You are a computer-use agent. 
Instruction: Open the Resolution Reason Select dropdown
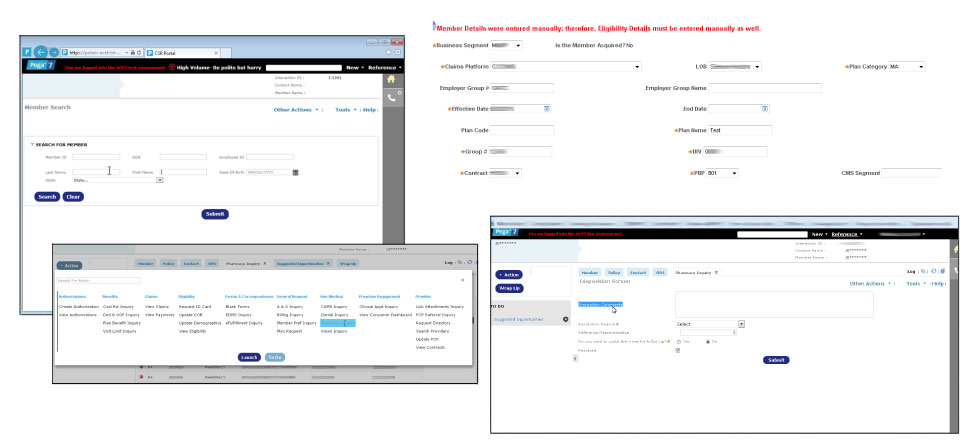tap(710, 324)
